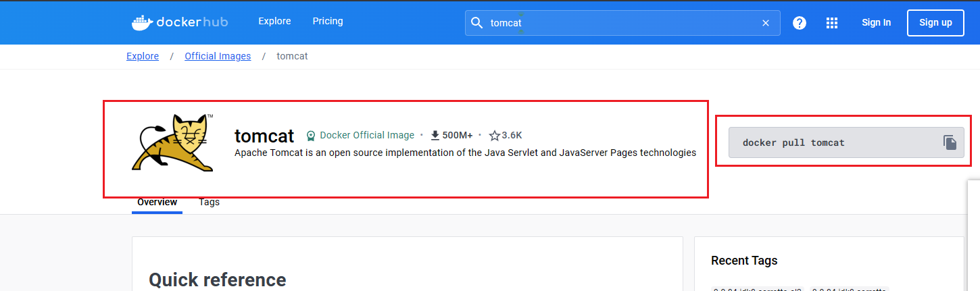Viewport: 980px width, 291px height.
Task: Click the docker pull tomcat text
Action: point(793,143)
